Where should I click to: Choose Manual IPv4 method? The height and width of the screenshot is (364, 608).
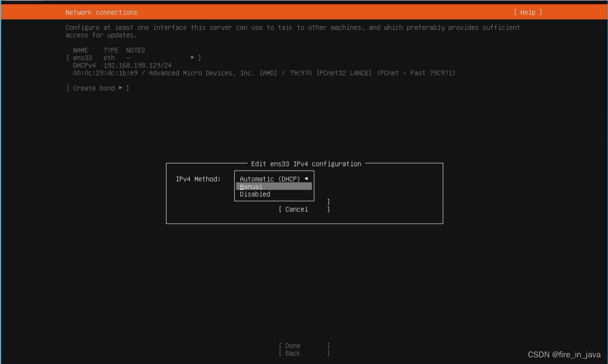coord(273,186)
